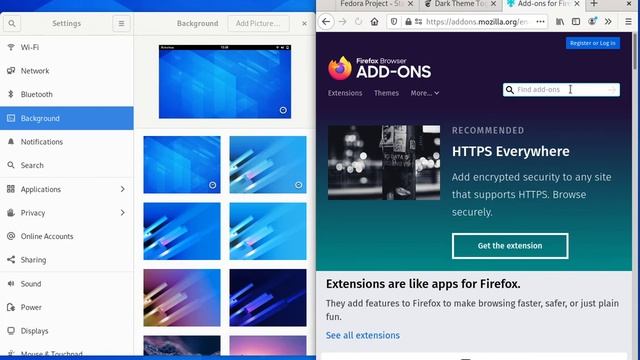
Task: Click the Add Picture button
Action: point(258,24)
